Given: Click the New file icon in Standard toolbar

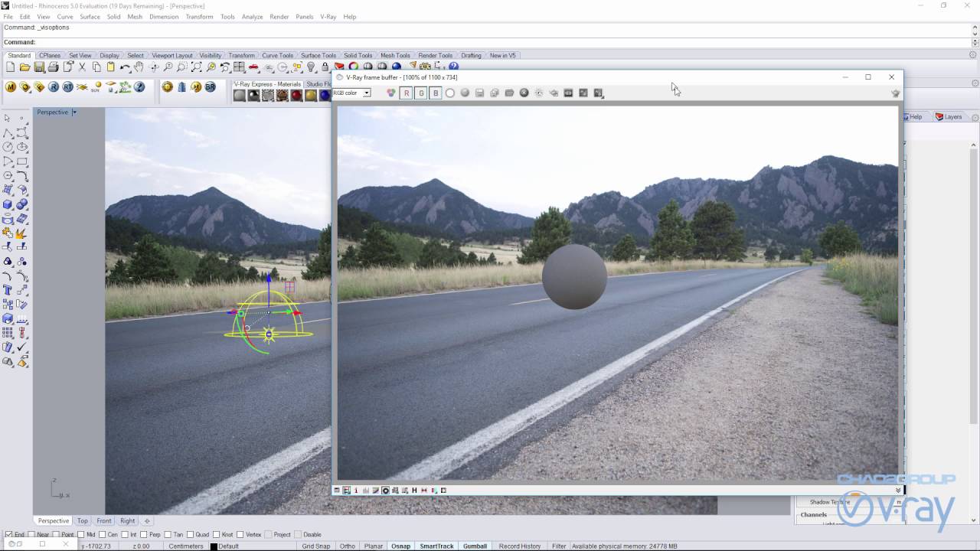Looking at the screenshot, I should 11,67.
